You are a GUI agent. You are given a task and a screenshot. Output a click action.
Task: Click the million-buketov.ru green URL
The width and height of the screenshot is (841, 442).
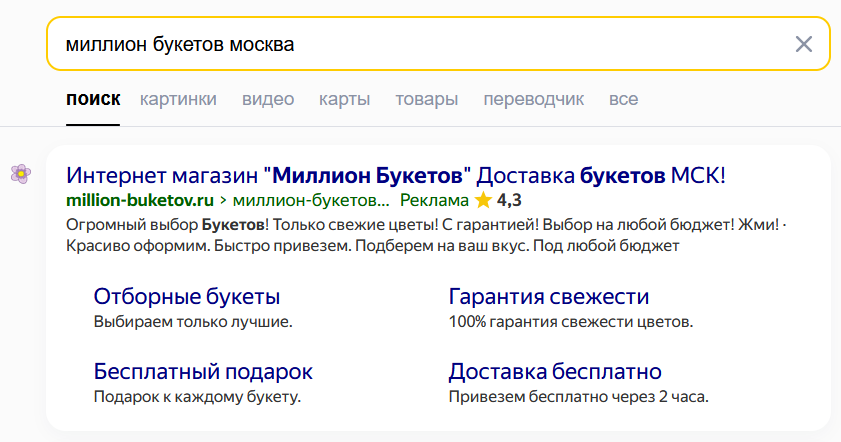pos(140,201)
